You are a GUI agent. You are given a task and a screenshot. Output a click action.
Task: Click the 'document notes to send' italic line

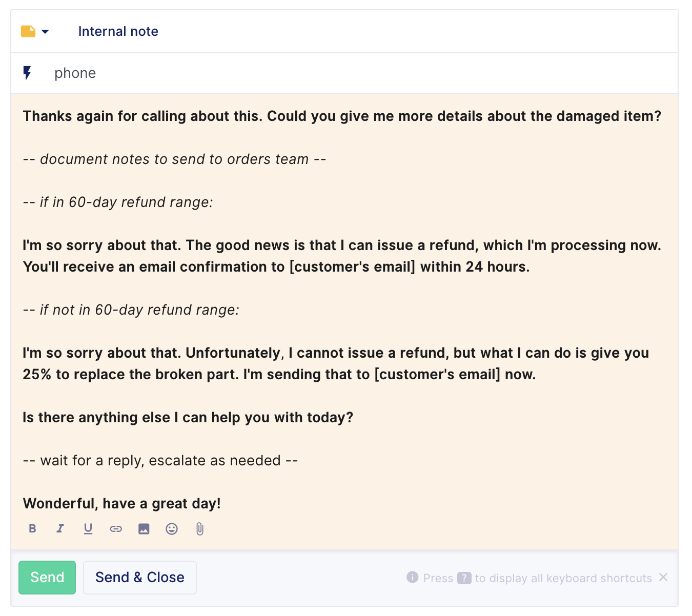tap(175, 159)
